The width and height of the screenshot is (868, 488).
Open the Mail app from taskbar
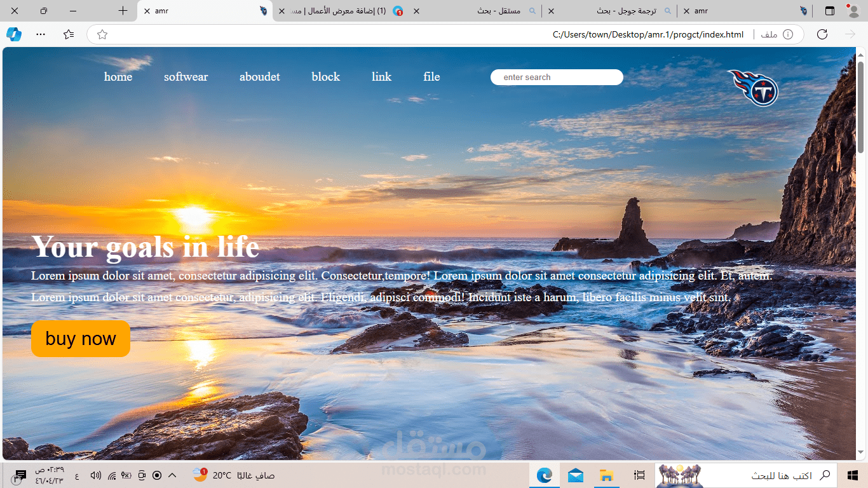576,475
